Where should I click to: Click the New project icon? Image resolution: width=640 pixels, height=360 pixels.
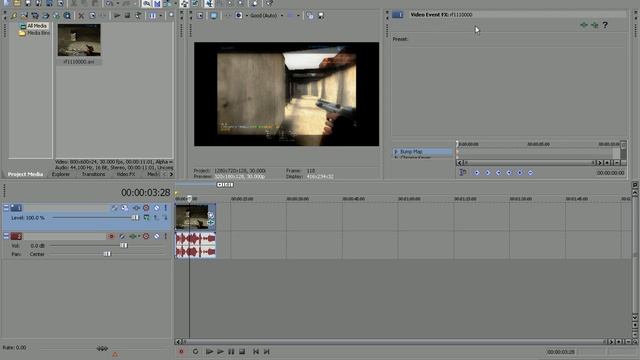7,3
